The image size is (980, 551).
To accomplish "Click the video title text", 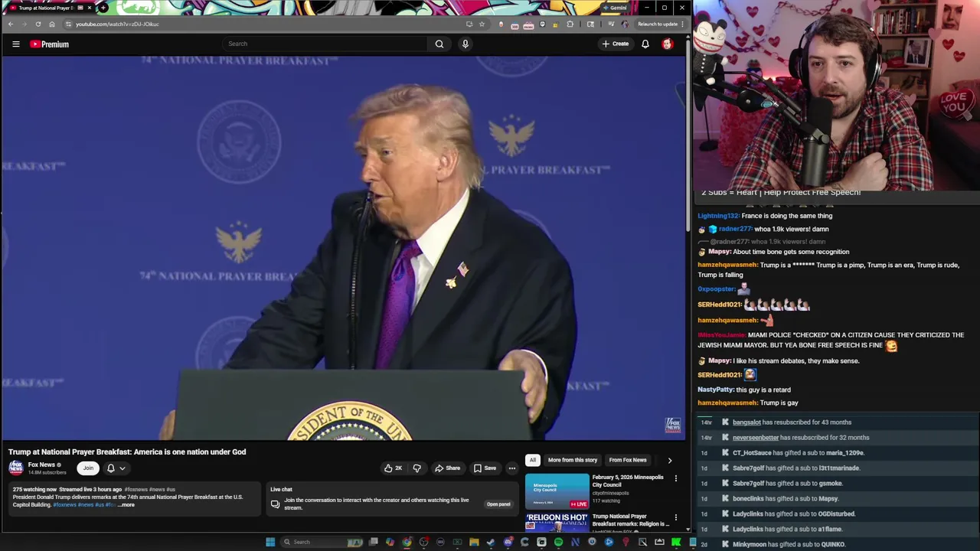I will coord(127,452).
